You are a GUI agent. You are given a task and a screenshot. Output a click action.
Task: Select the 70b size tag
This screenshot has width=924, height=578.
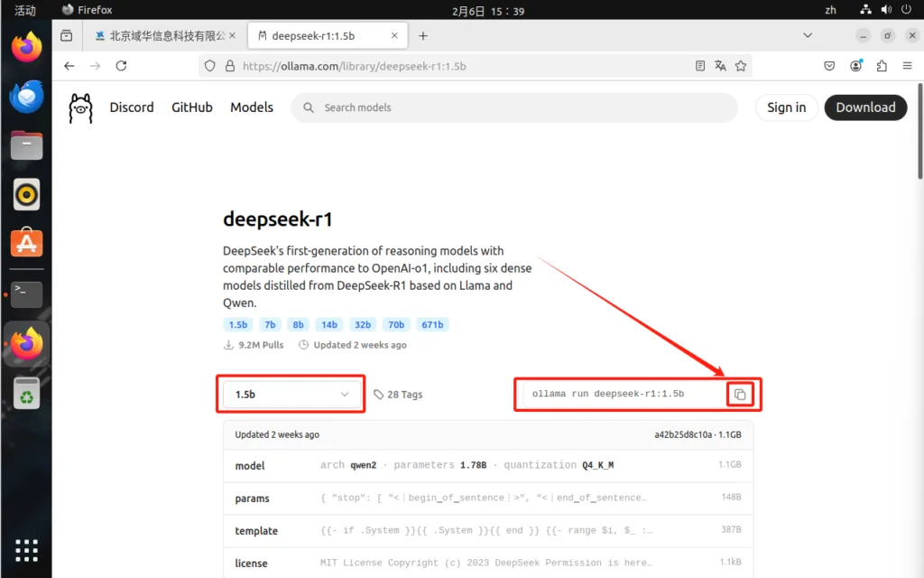(x=396, y=325)
